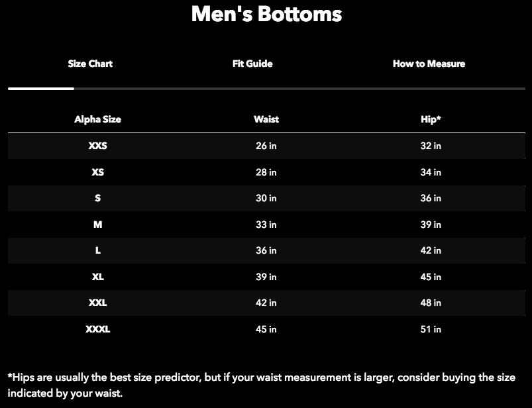
Task: Select the XS size row label
Action: [97, 172]
